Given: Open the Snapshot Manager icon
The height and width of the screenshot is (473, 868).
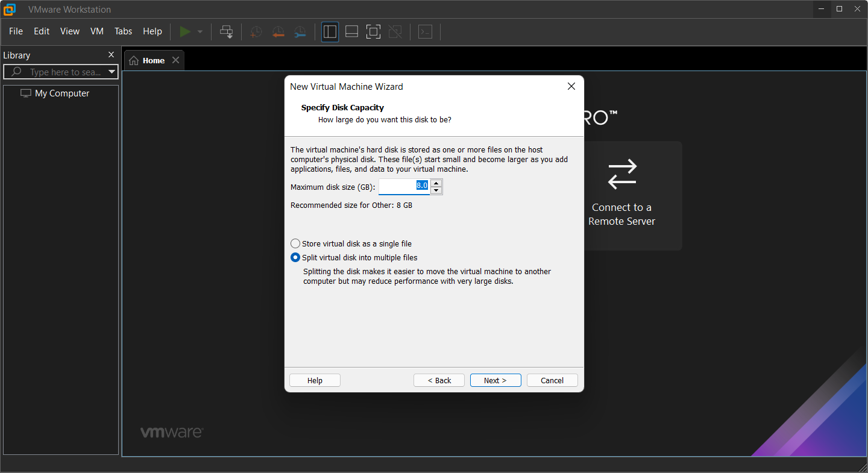Looking at the screenshot, I should pos(300,31).
